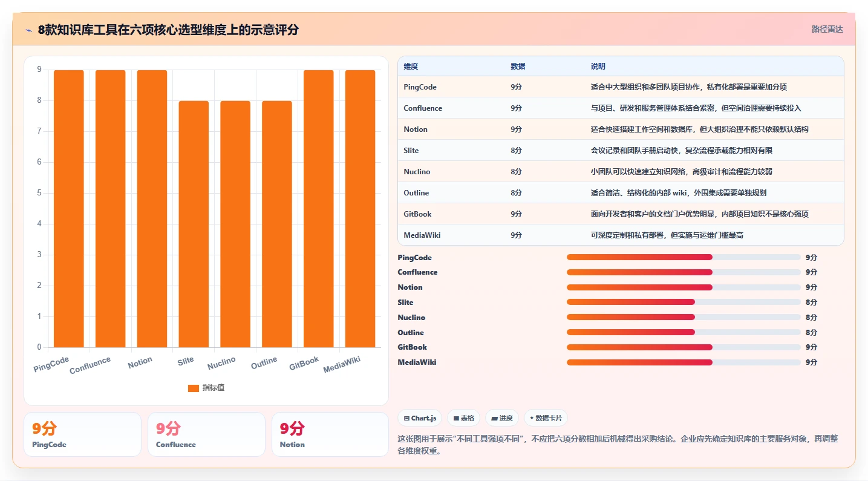Select the 表格 tag chip
Image resolution: width=868 pixels, height=481 pixels.
point(463,418)
